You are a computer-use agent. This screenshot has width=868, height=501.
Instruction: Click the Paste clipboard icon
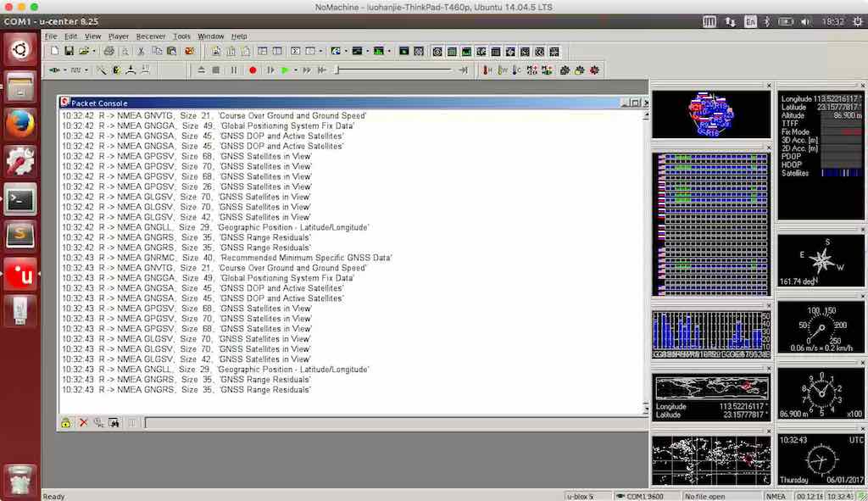tap(171, 52)
